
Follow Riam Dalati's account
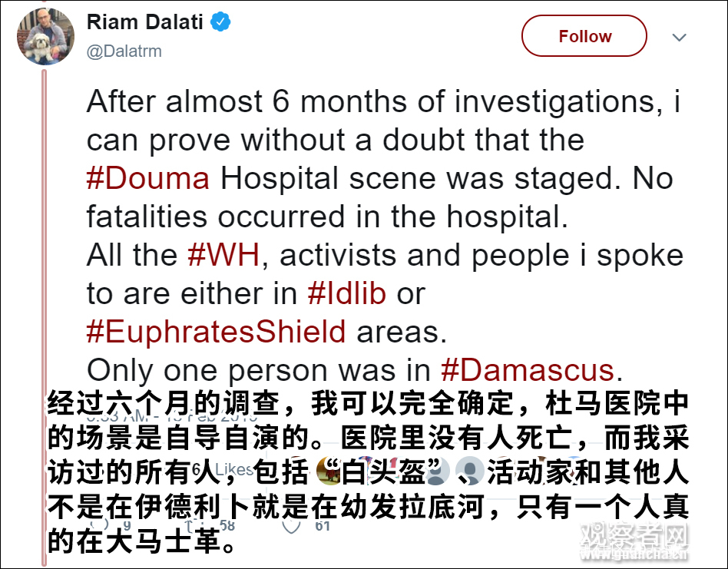584,36
